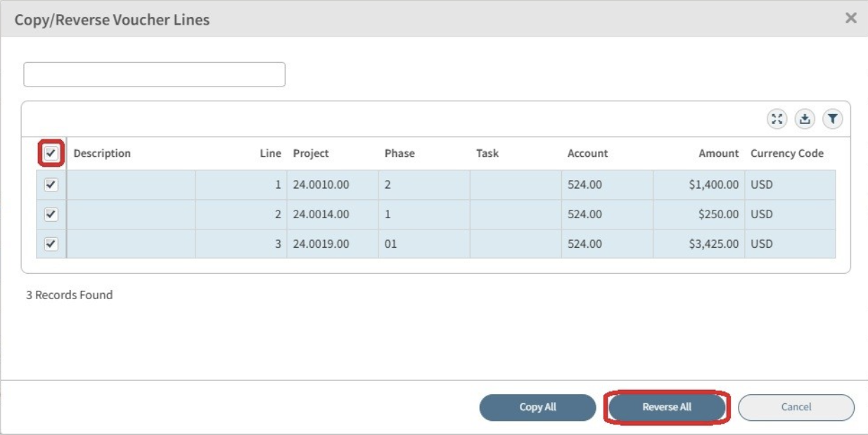This screenshot has width=868, height=435.
Task: Select project cell 24.0010.00
Action: (x=333, y=185)
